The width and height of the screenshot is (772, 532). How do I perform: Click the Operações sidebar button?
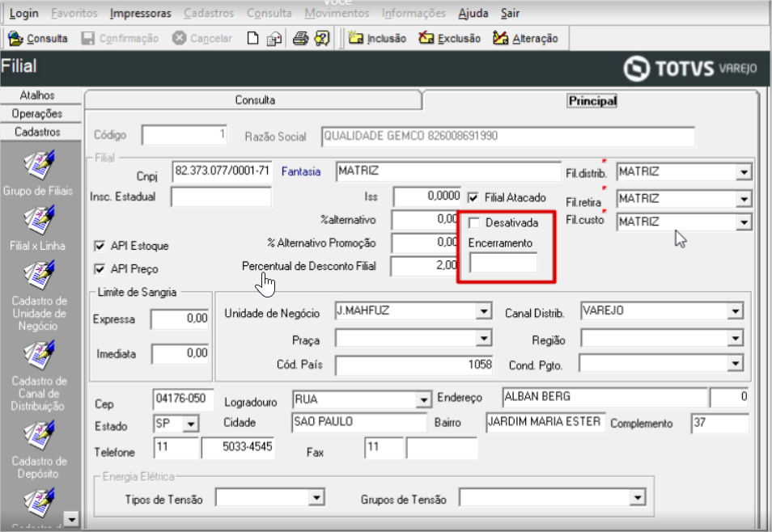(x=38, y=114)
